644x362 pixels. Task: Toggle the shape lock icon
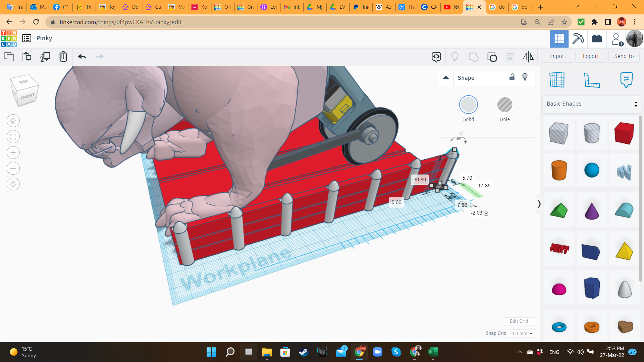click(x=512, y=77)
